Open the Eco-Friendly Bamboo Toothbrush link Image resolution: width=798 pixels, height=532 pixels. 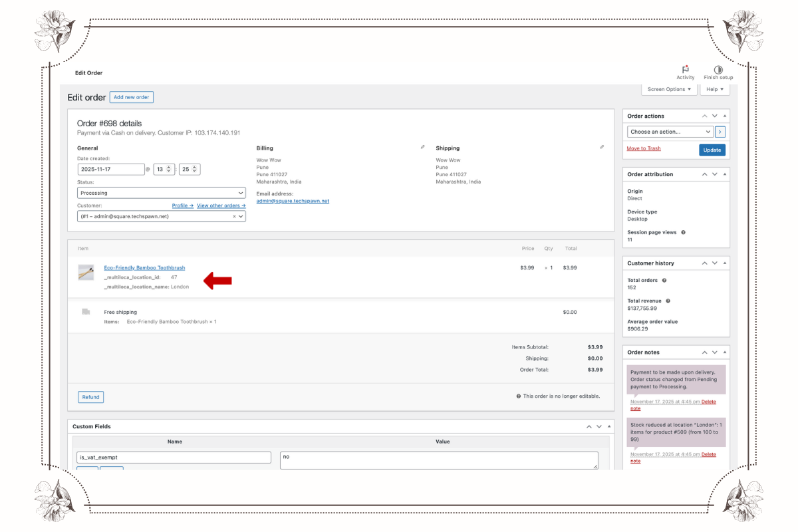click(144, 267)
